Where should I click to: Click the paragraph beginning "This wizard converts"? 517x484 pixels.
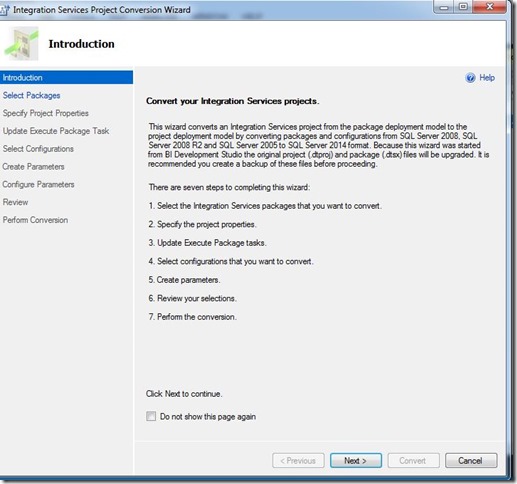[319, 145]
